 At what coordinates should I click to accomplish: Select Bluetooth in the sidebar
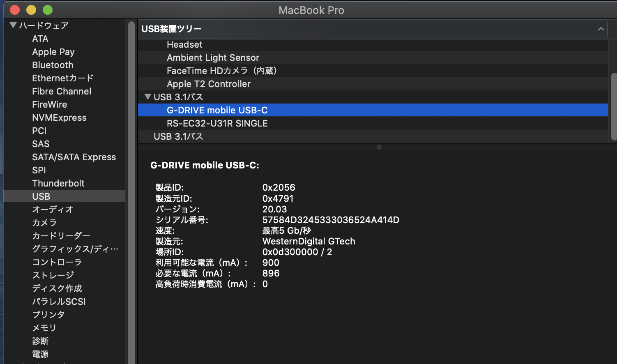[x=53, y=65]
